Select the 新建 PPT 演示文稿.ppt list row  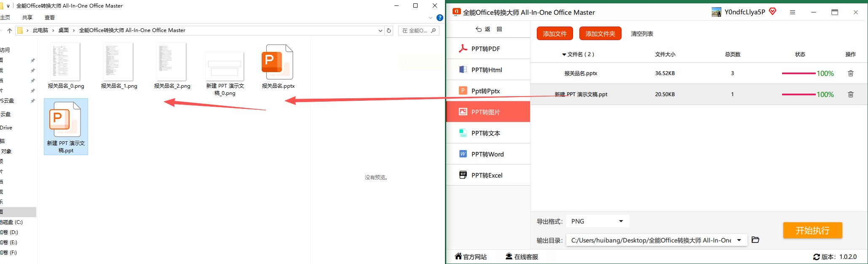(x=699, y=94)
